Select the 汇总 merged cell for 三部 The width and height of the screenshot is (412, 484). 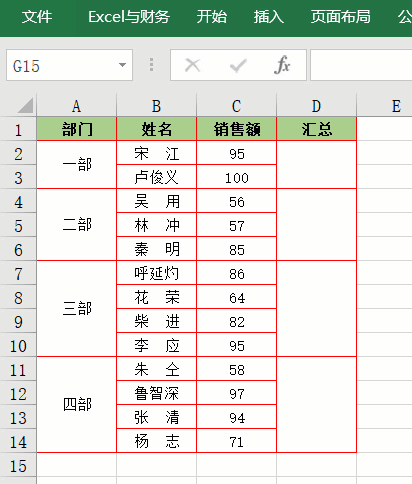coord(317,309)
